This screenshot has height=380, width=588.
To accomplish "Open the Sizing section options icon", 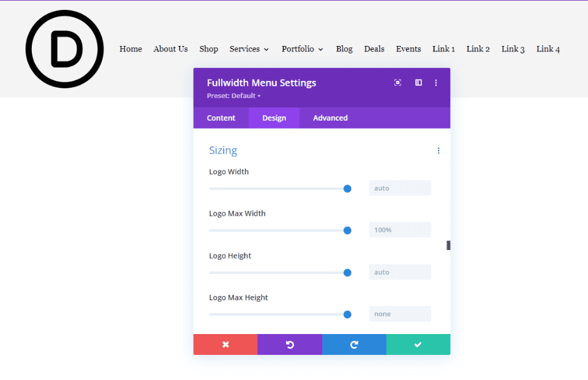I will click(438, 150).
